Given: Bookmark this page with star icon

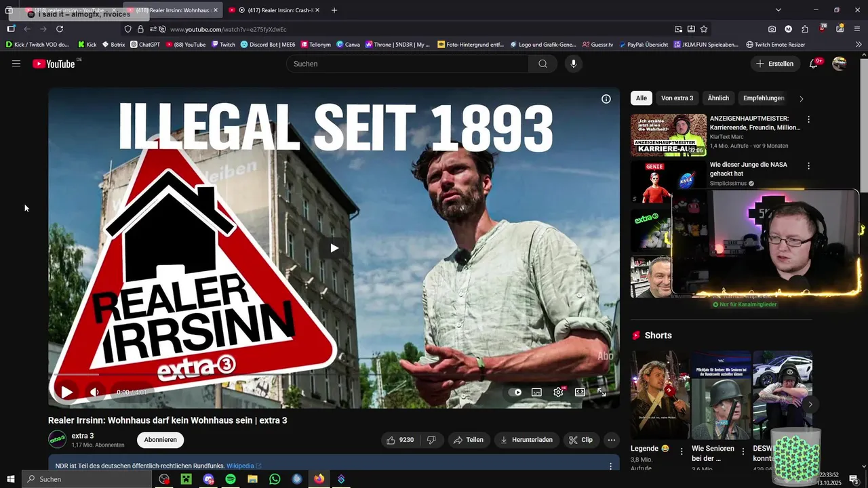Looking at the screenshot, I should click(704, 29).
